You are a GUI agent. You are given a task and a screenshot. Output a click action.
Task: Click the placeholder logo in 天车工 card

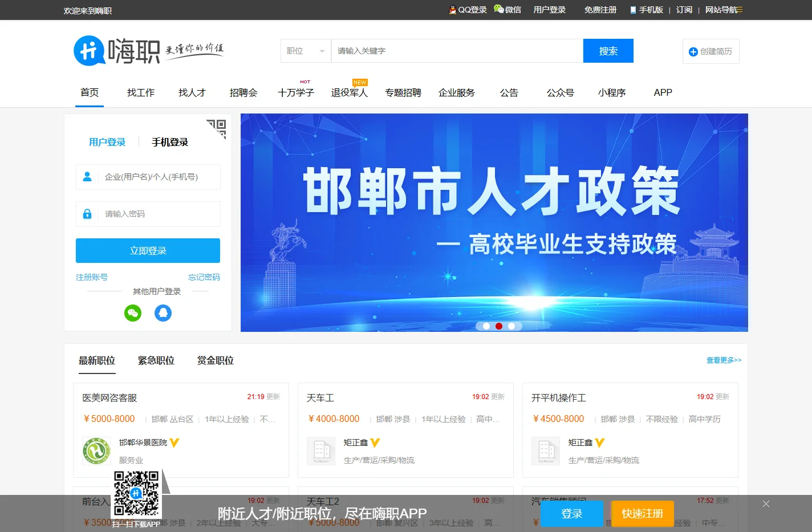click(x=321, y=451)
